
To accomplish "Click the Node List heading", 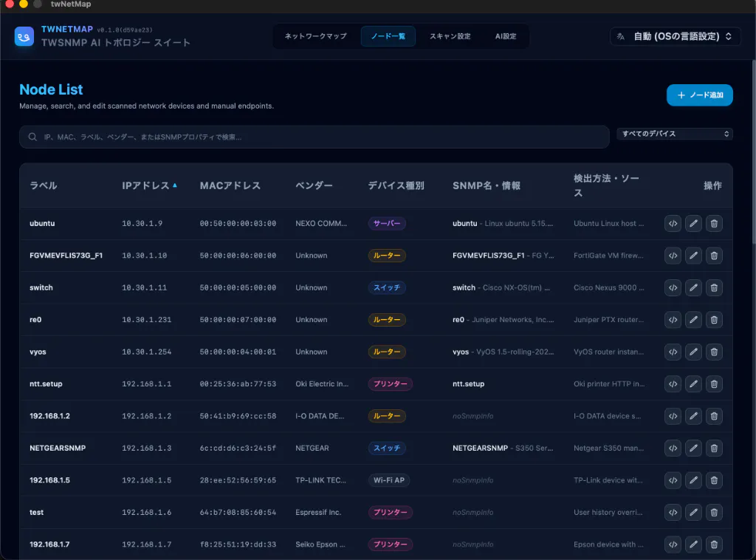I will (x=51, y=89).
